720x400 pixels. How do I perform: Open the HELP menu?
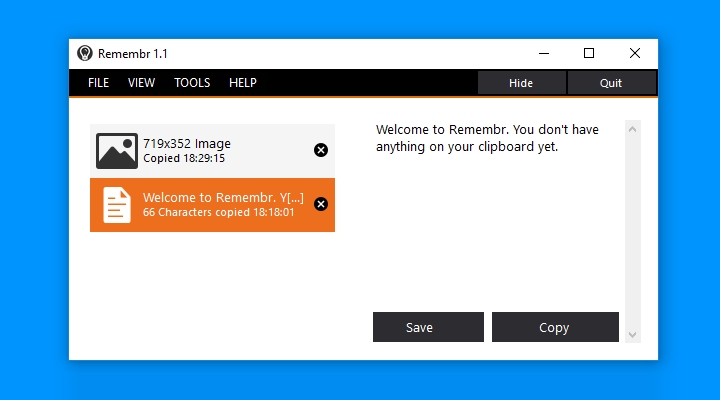tap(242, 83)
